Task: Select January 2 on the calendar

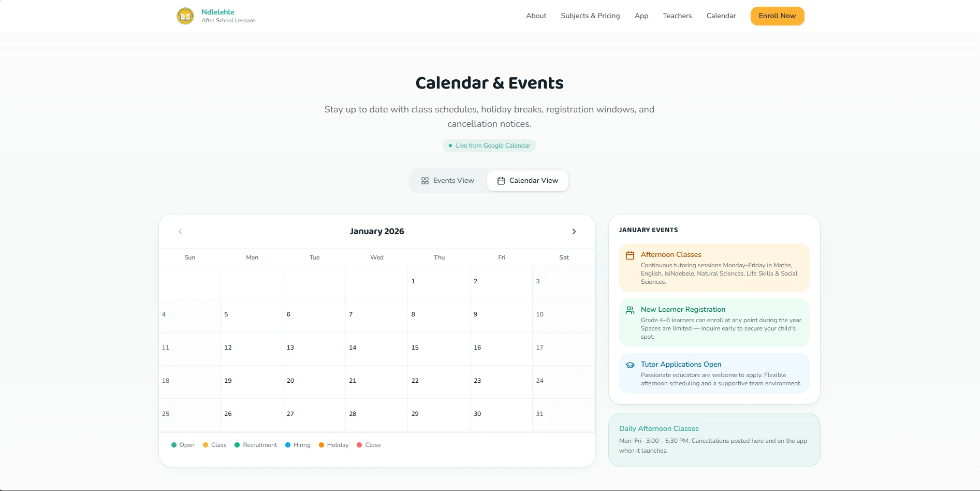Action: (501, 283)
